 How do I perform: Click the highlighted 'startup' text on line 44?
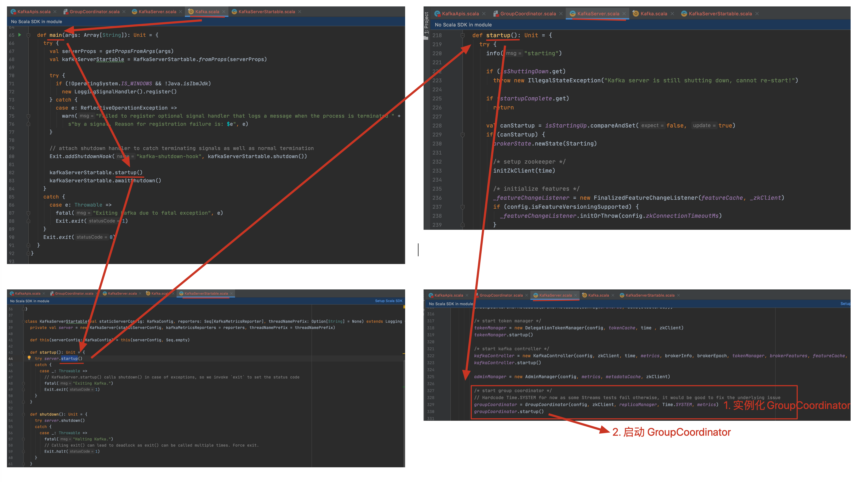pos(70,358)
